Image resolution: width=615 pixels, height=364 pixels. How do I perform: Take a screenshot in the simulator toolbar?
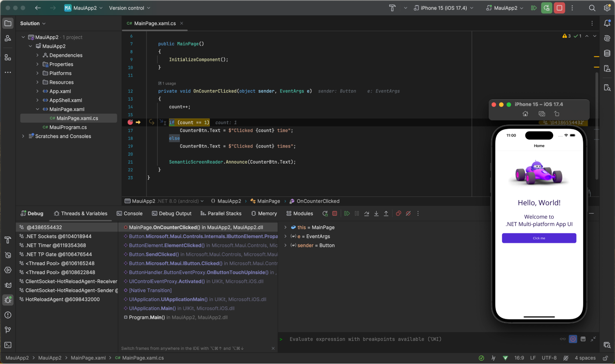pyautogui.click(x=541, y=114)
